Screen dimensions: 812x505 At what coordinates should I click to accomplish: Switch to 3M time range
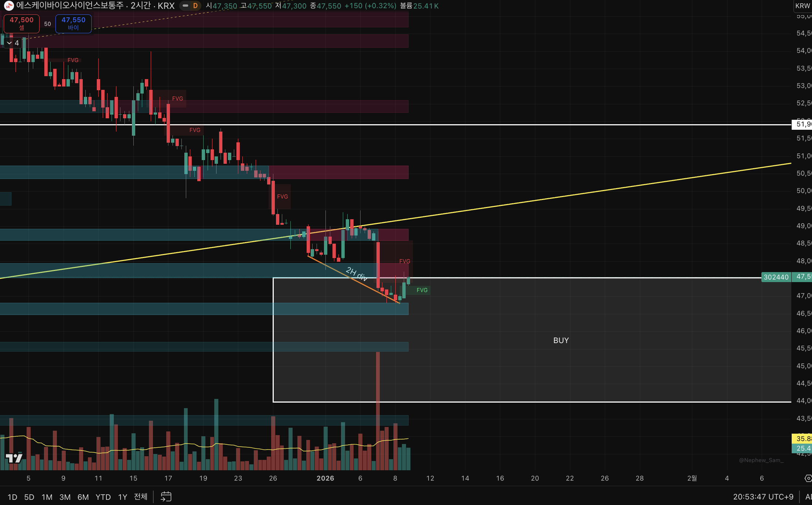coord(65,497)
